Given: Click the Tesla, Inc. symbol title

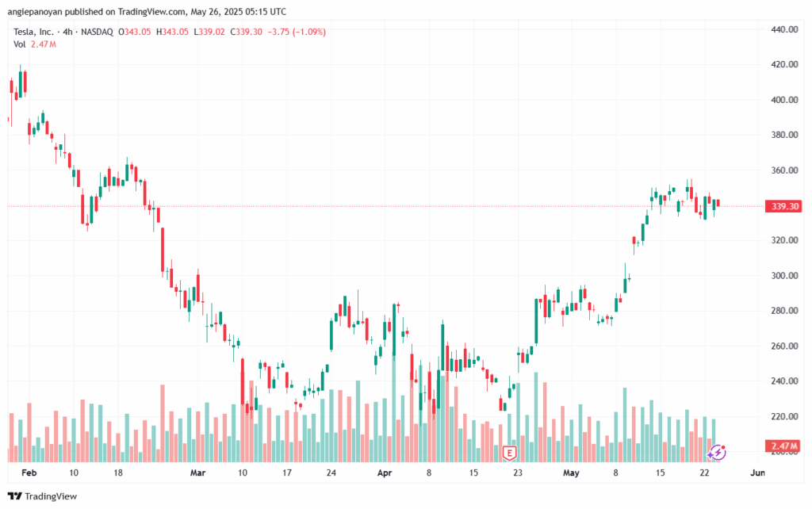Looking at the screenshot, I should point(33,32).
